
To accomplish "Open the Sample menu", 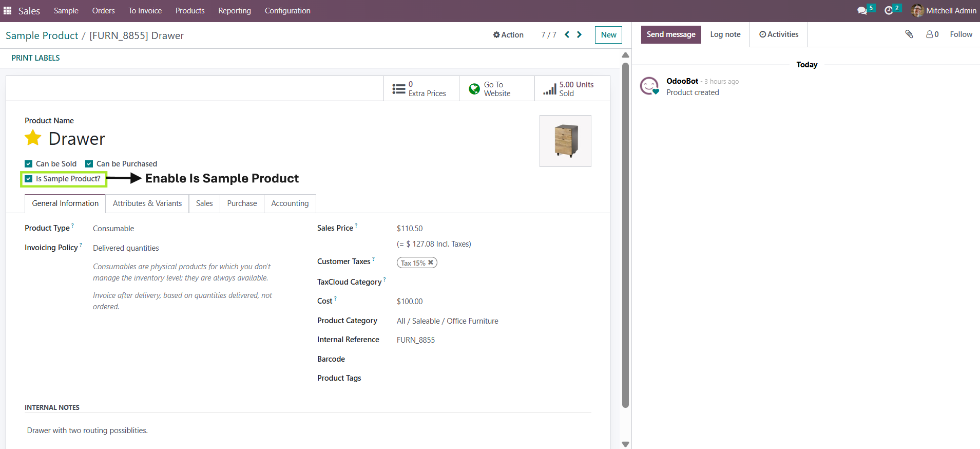I will pyautogui.click(x=66, y=11).
